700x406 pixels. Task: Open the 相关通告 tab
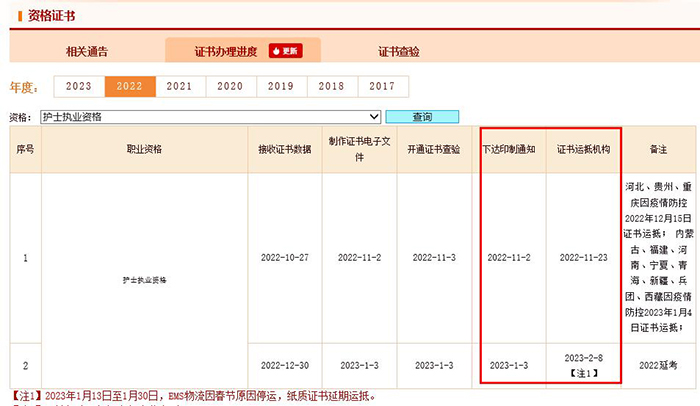87,51
